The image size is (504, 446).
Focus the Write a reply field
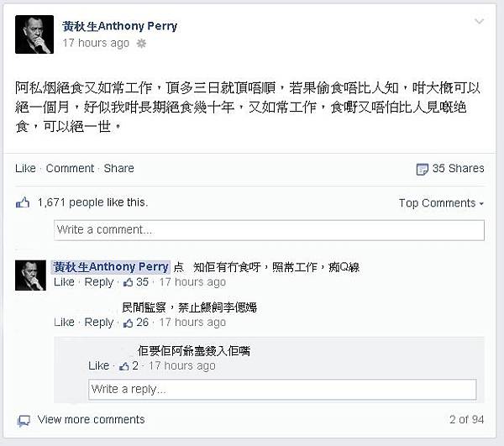[x=282, y=389]
